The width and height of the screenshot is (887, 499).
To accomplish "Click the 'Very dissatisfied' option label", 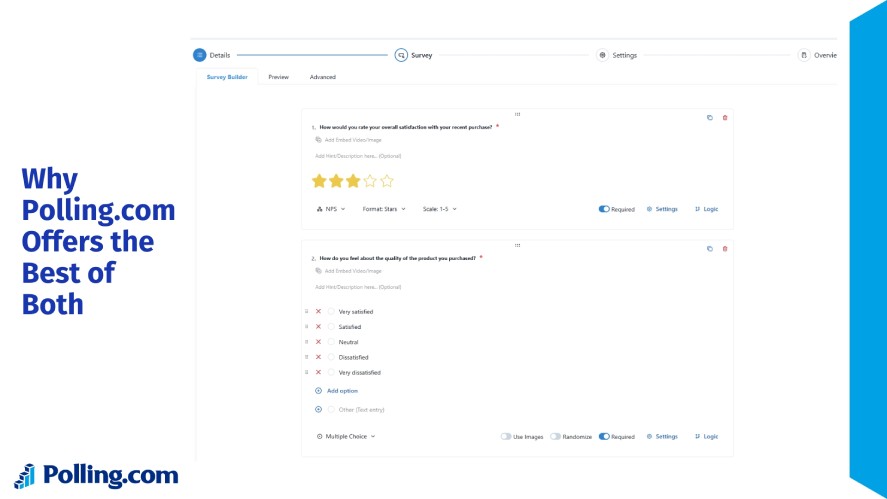I will 360,373.
